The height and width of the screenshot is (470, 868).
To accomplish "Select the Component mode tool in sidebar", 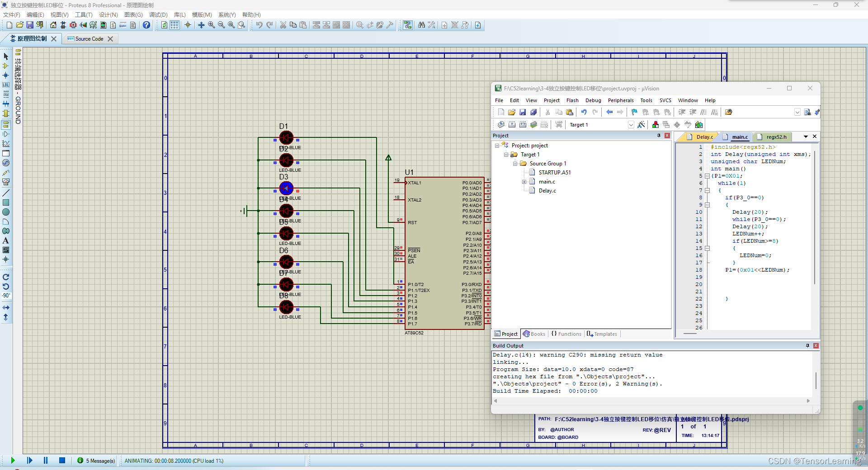I will (6, 66).
